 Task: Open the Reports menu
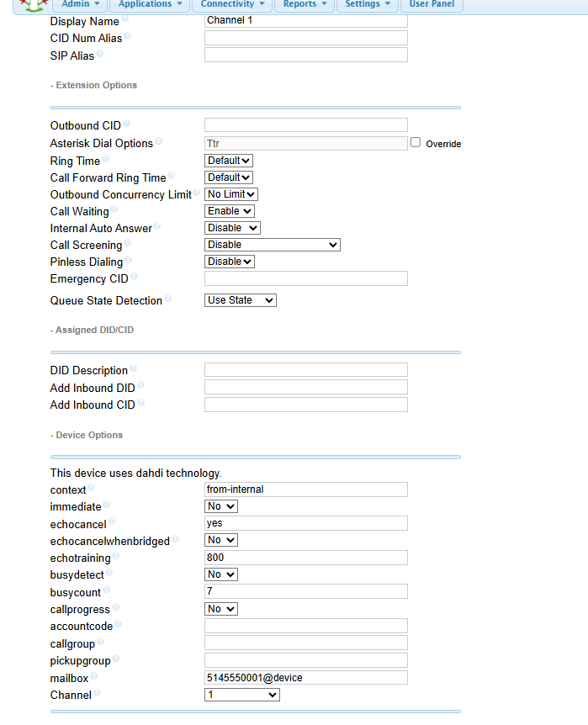click(305, 4)
